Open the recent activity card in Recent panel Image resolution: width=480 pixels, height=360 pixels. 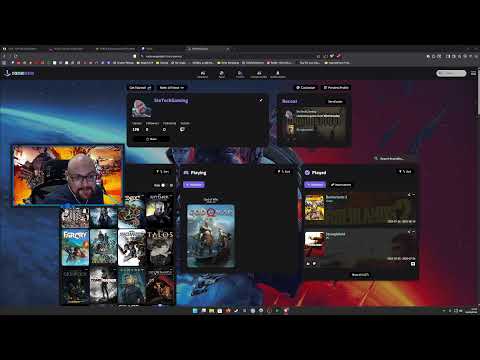[x=314, y=124]
